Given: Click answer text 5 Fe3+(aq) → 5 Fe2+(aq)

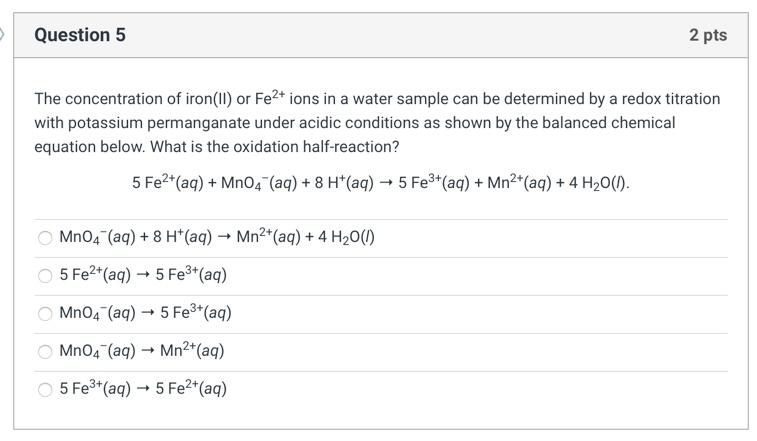Looking at the screenshot, I should pos(143,388).
